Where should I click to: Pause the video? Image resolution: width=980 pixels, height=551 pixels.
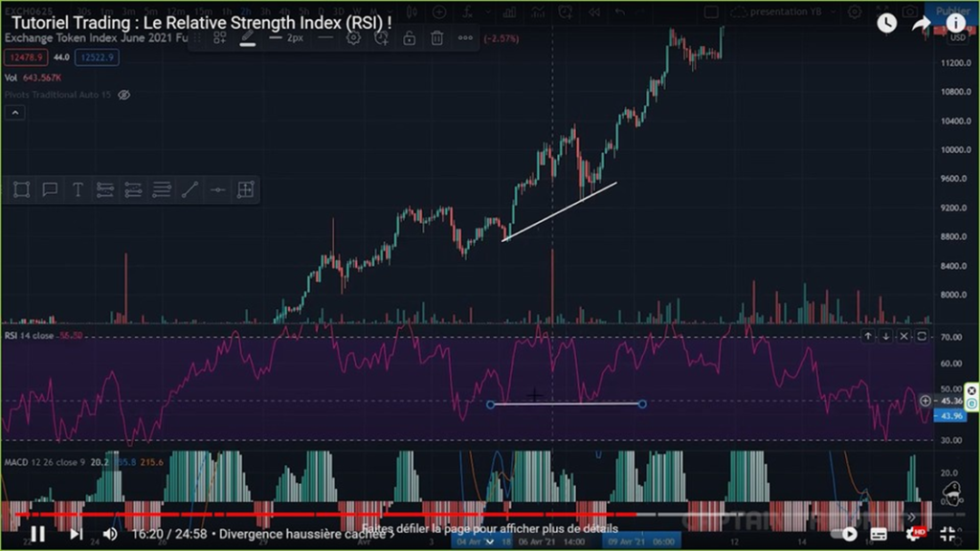tap(37, 534)
